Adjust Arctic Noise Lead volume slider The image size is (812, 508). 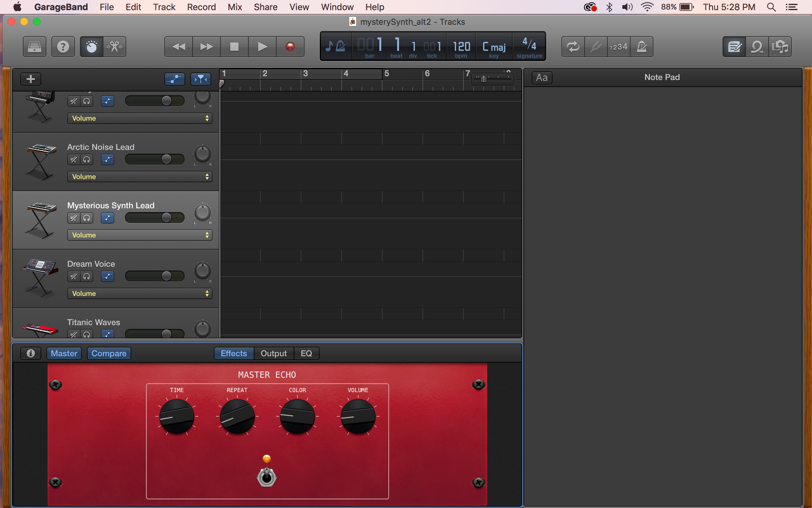(x=166, y=159)
